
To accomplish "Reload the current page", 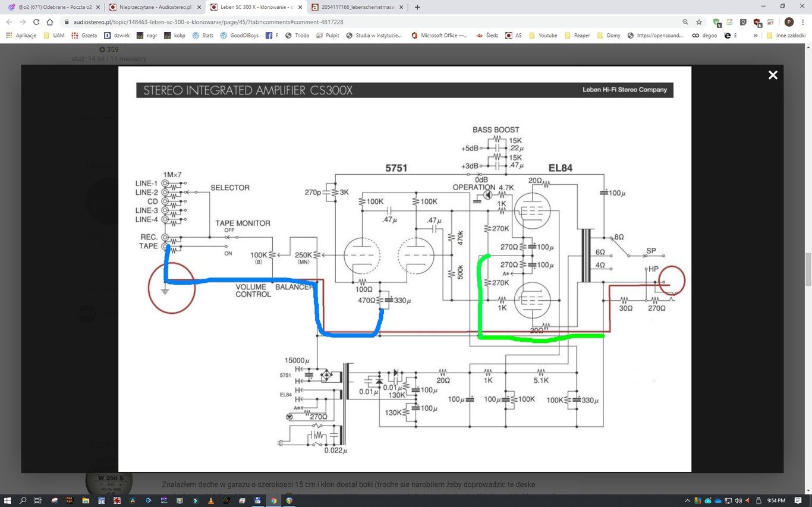I will [x=36, y=22].
